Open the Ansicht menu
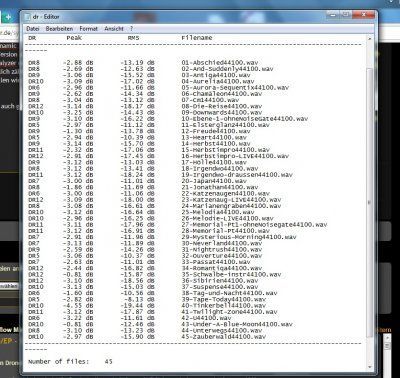Screen dimensions: 400x378 click(114, 29)
